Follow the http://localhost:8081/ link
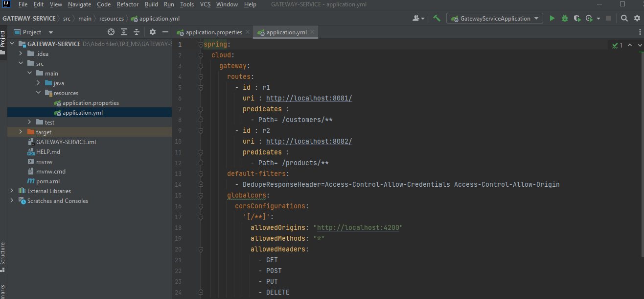Screen dimensions: 644x299 point(308,98)
